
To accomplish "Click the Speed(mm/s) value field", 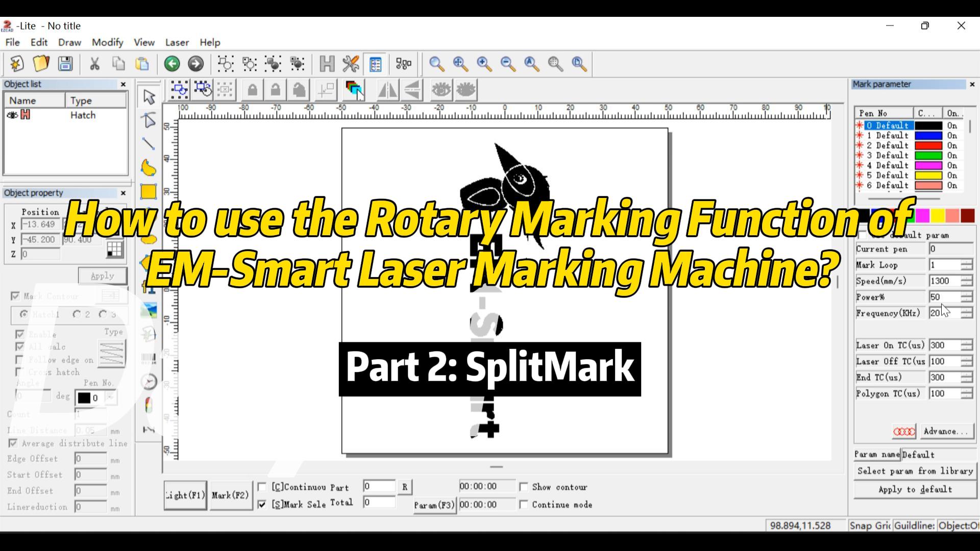I will click(x=944, y=281).
